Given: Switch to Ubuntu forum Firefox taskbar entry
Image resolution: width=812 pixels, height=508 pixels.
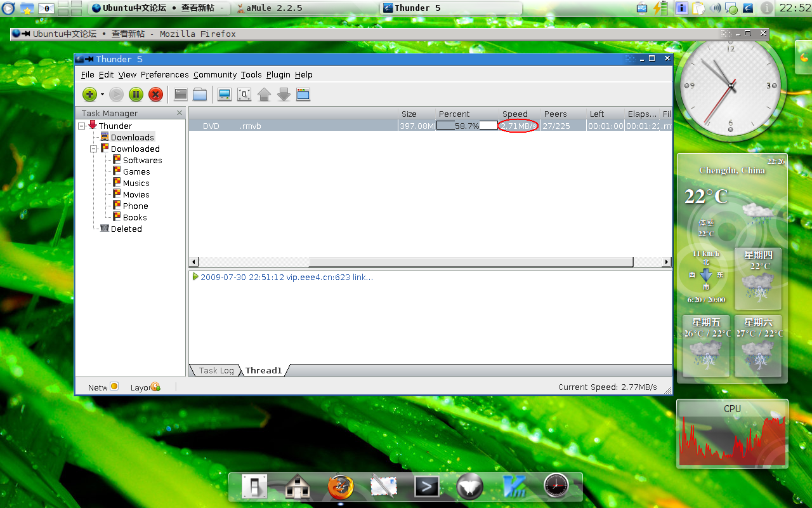Looking at the screenshot, I should coord(159,8).
